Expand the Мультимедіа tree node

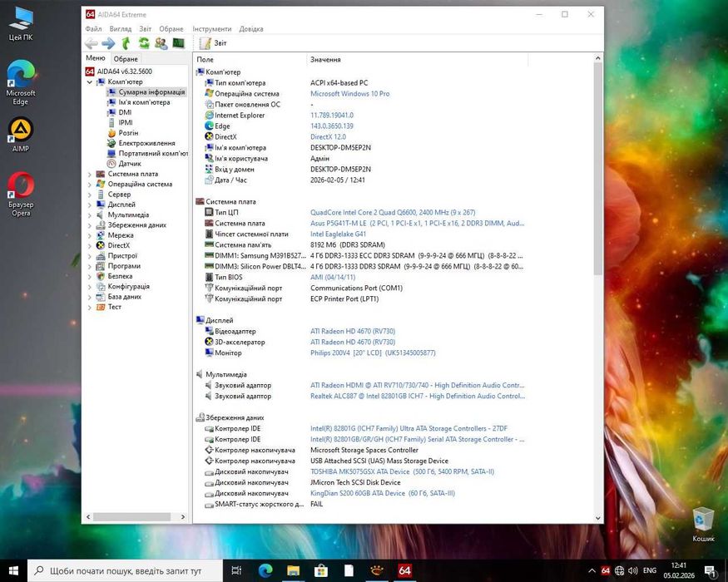coord(90,215)
